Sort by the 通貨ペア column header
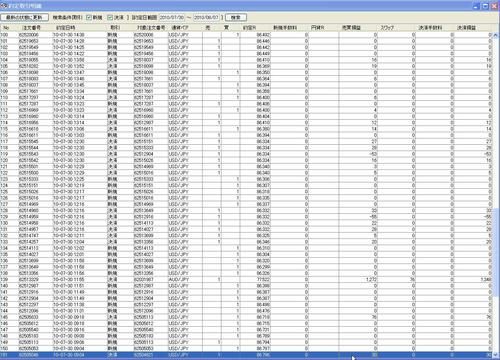Image resolution: width=500 pixels, height=360 pixels. point(180,28)
